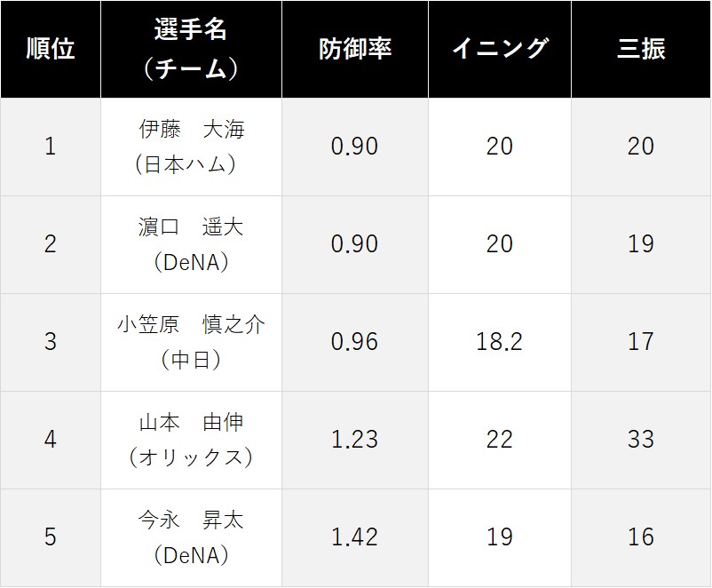Viewport: 712px width, 588px height.
Task: Select the 18.2 innings value
Action: click(500, 342)
